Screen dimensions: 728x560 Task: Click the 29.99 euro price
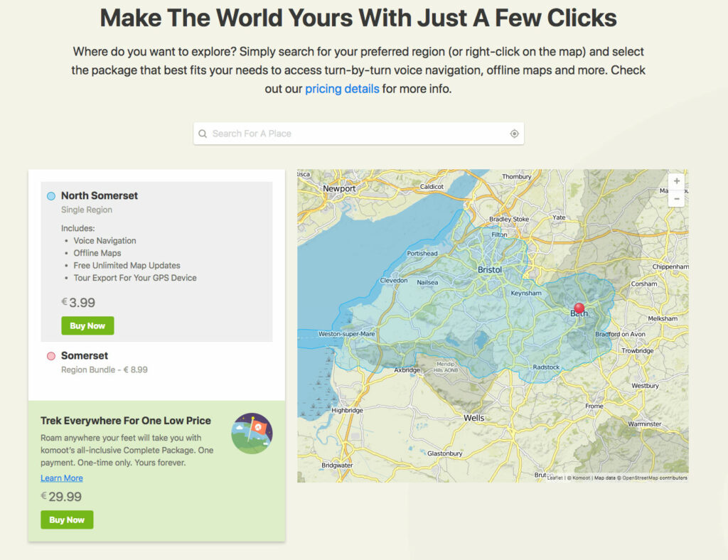(61, 497)
